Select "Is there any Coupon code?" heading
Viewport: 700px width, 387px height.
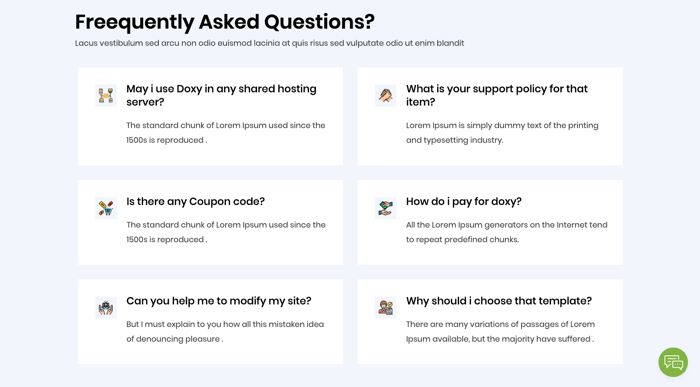pyautogui.click(x=196, y=201)
